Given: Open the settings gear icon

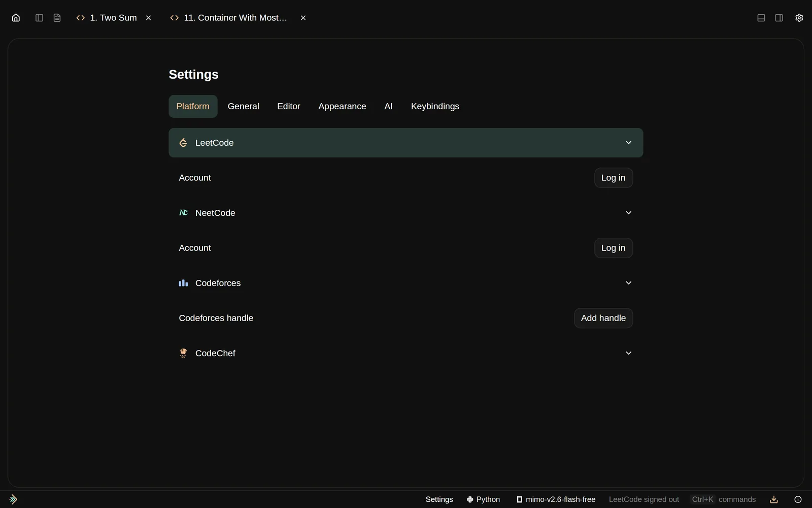Looking at the screenshot, I should click(799, 18).
